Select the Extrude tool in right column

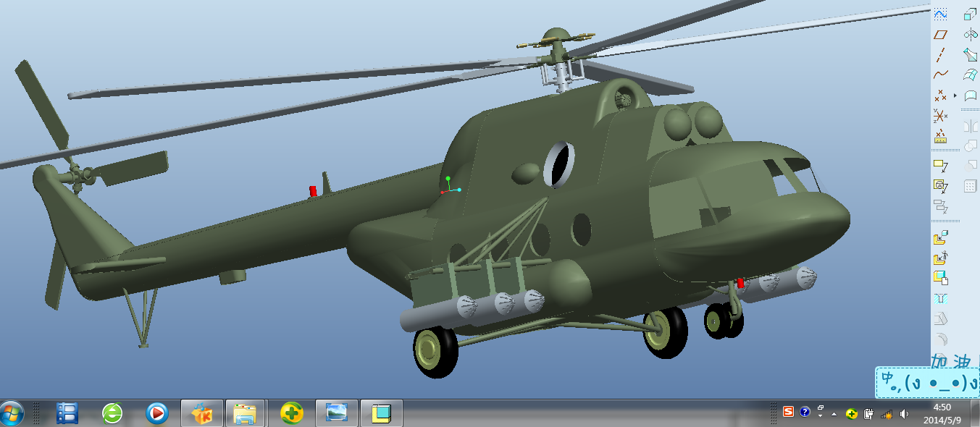point(971,14)
